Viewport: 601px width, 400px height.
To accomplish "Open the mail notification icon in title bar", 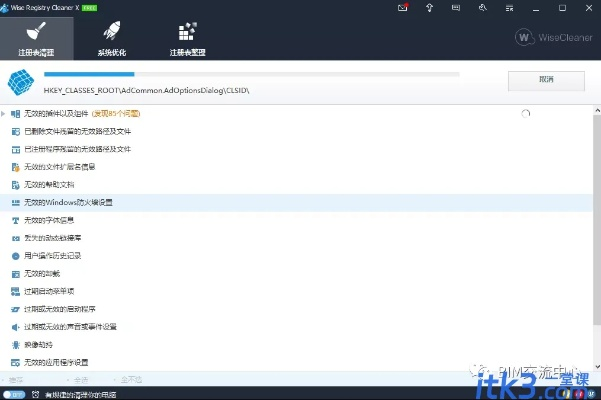I will (403, 8).
